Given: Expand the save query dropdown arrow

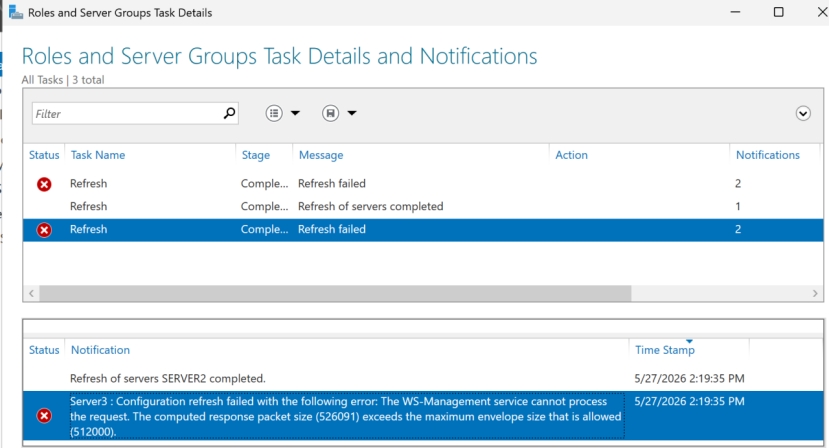Looking at the screenshot, I should point(352,113).
